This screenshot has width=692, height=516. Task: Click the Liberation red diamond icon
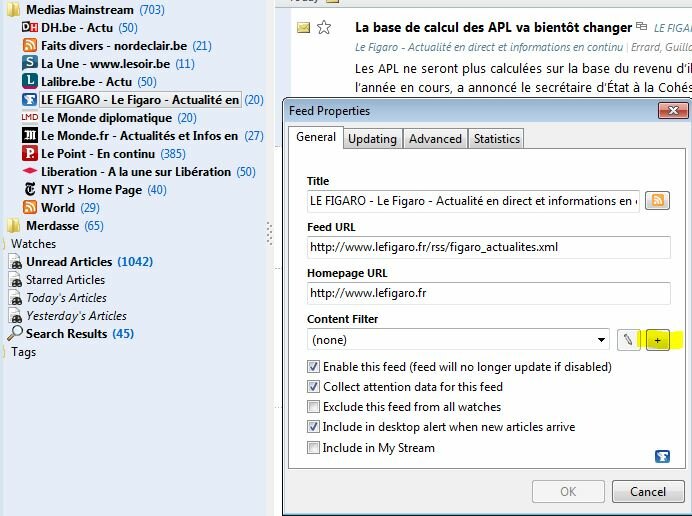pos(30,171)
